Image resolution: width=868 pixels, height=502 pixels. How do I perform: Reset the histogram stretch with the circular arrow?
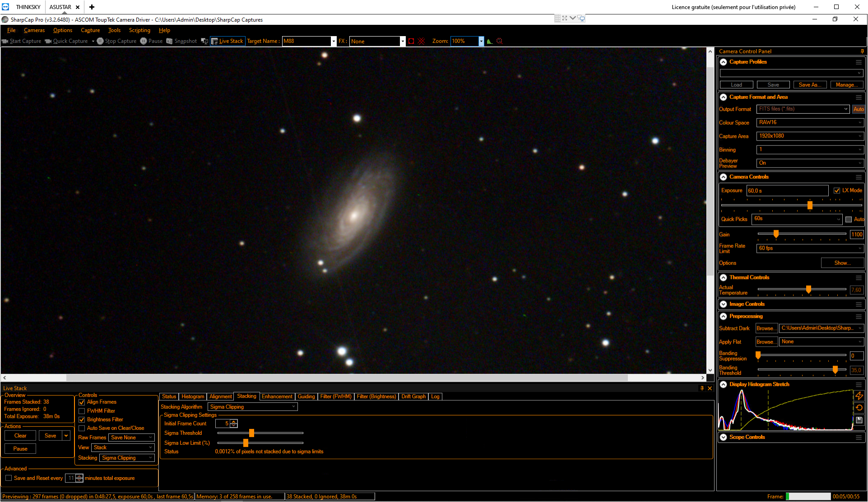tap(859, 408)
